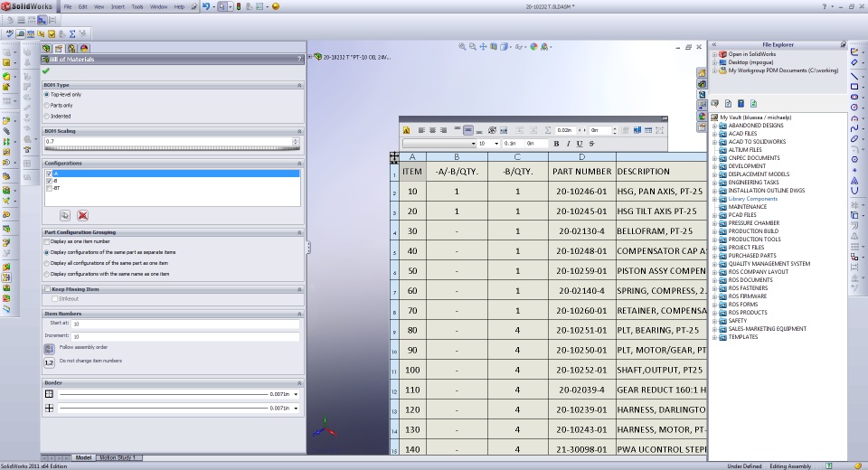Viewport: 868px width, 470px height.
Task: Click the 20-10246-01 part number cell
Action: tap(581, 192)
